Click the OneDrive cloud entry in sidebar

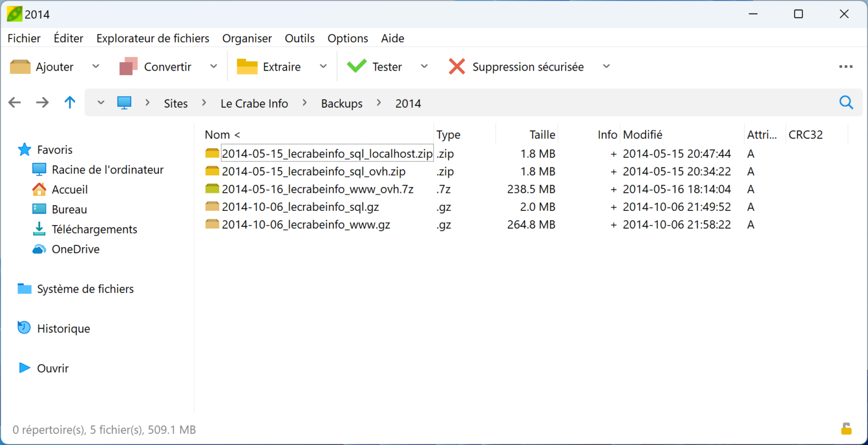[73, 249]
